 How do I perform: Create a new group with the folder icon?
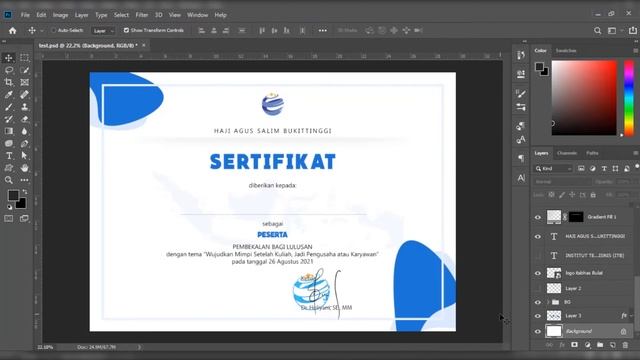click(600, 345)
